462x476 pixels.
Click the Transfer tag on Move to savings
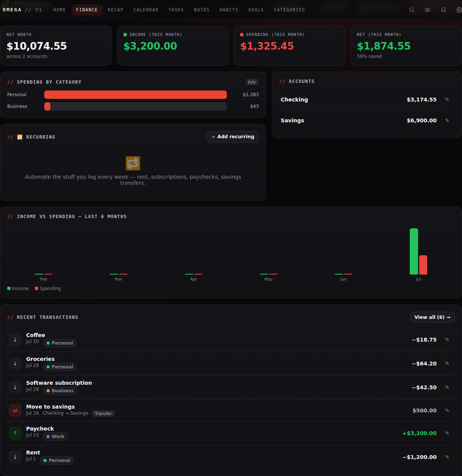coord(103,414)
